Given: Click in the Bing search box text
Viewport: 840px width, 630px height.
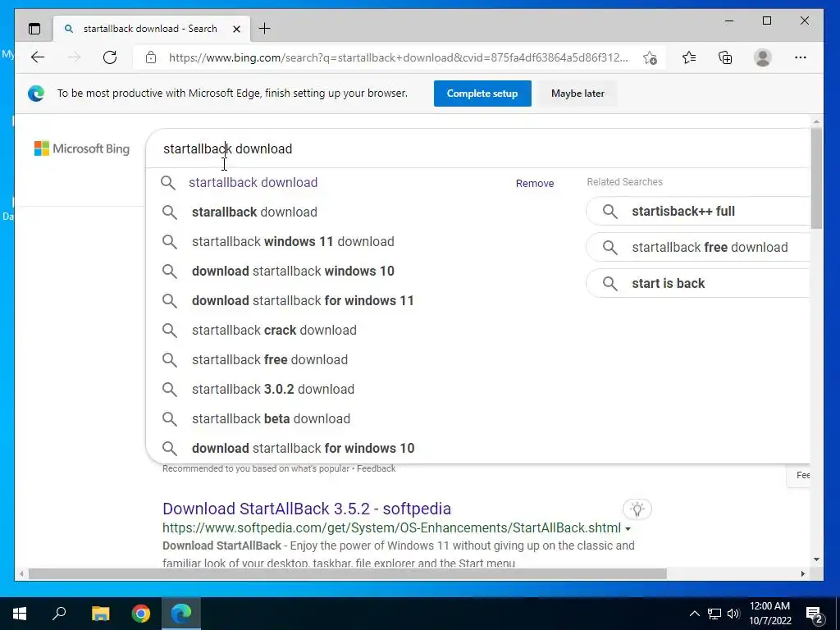Looking at the screenshot, I should (227, 148).
